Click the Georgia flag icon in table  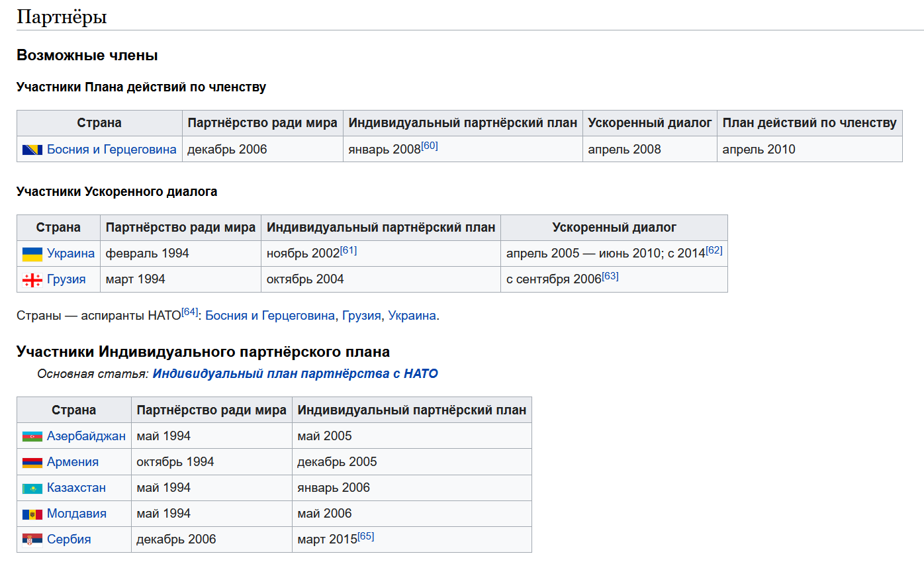pyautogui.click(x=32, y=279)
